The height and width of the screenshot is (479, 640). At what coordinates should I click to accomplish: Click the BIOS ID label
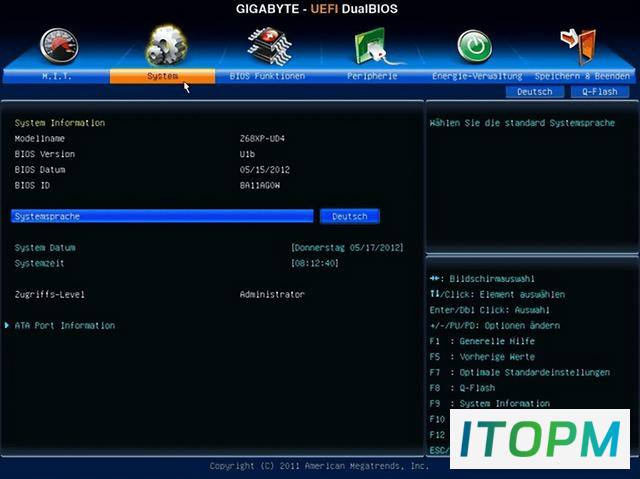[32, 185]
